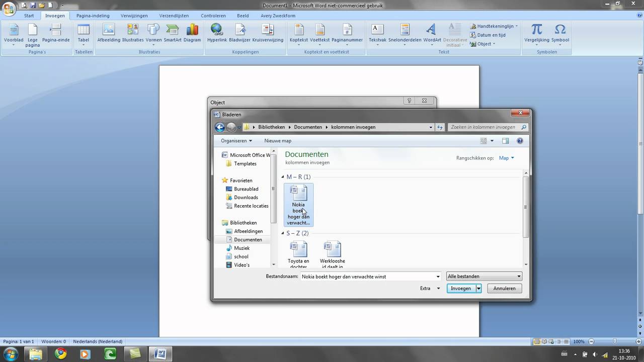The width and height of the screenshot is (644, 362).
Task: Open the Paginanummer menu
Action: (347, 35)
